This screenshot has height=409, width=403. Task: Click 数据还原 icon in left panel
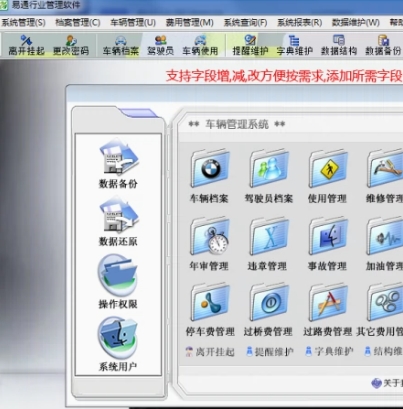119,215
